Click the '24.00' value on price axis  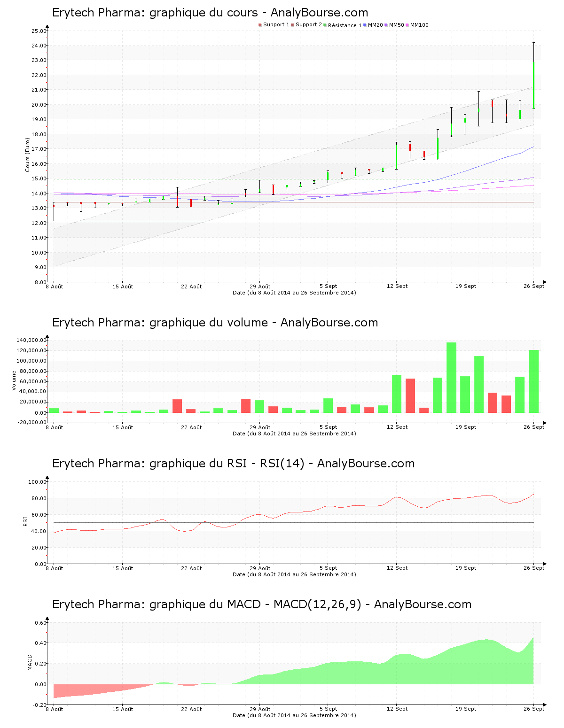pos(39,46)
